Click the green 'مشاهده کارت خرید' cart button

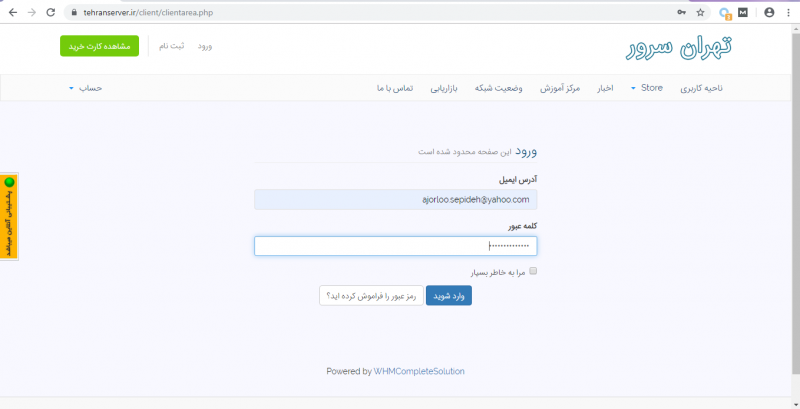pos(99,46)
